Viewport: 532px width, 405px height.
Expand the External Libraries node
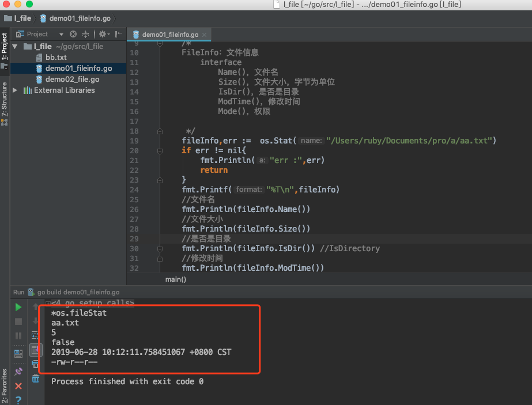point(15,90)
